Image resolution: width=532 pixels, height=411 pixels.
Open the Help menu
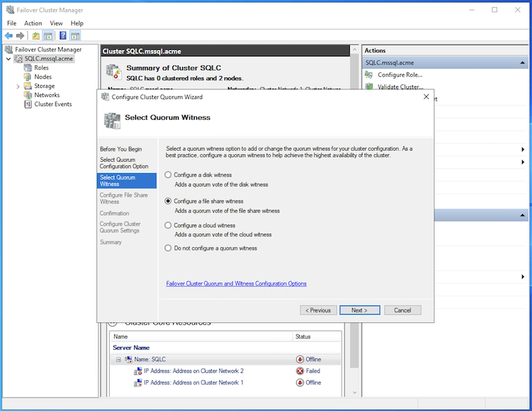tap(77, 23)
